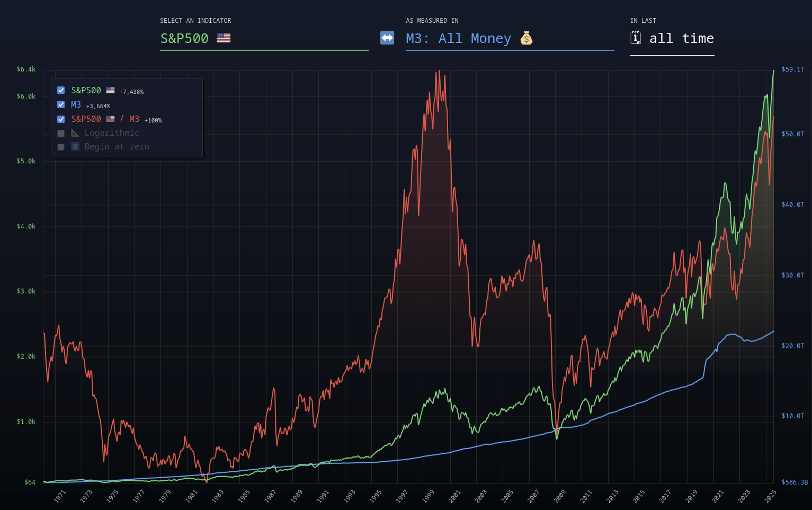Image resolution: width=812 pixels, height=510 pixels.
Task: Open the S&P500 indicator selector
Action: point(264,39)
